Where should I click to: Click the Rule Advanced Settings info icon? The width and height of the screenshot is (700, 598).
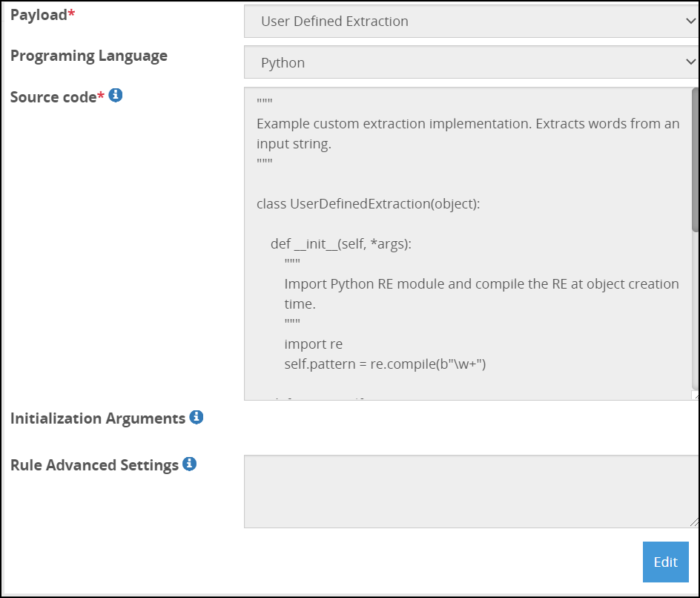(x=189, y=464)
